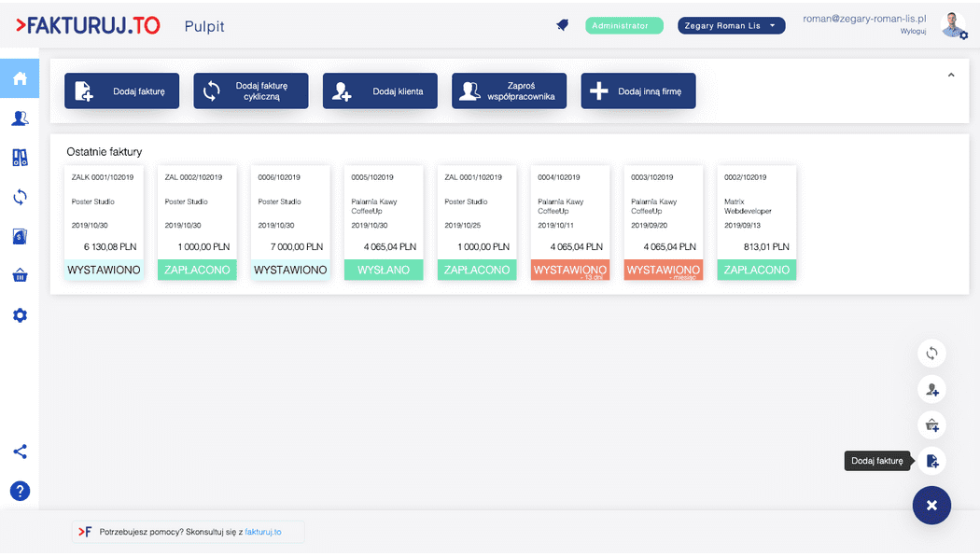Viewport: 980px width, 556px height.
Task: Collapse the quick actions panel with the chevron
Action: pos(950,75)
